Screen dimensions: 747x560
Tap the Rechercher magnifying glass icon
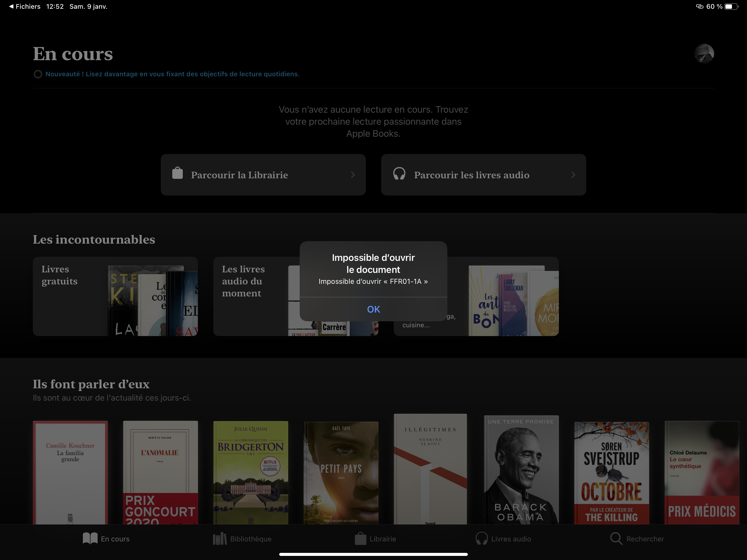(x=616, y=538)
